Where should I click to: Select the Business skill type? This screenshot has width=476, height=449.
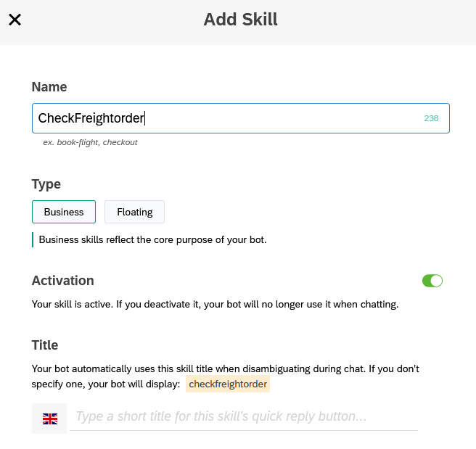(x=64, y=212)
